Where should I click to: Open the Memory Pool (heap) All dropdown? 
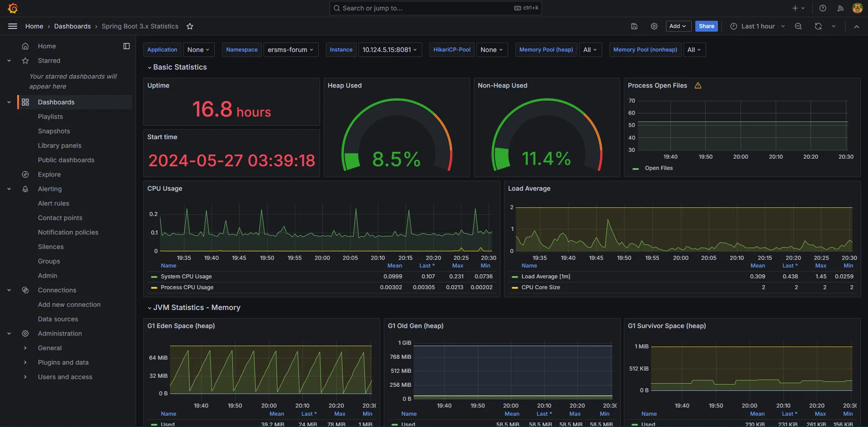tap(590, 50)
